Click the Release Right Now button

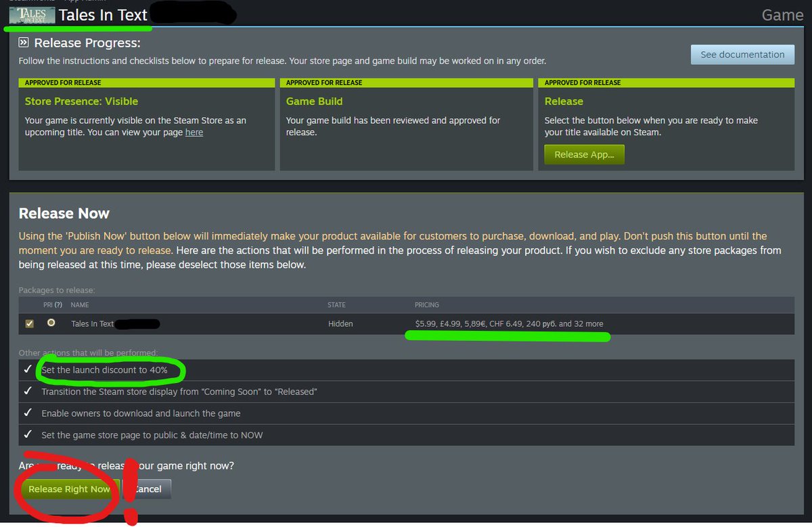(x=69, y=489)
